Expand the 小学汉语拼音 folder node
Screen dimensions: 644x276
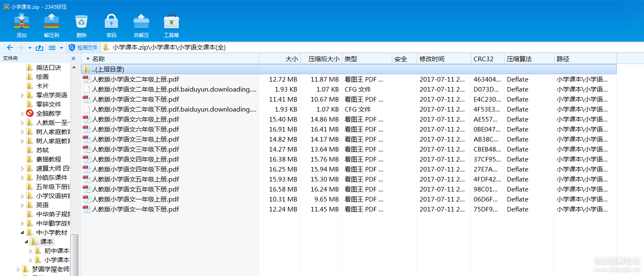[x=22, y=196]
